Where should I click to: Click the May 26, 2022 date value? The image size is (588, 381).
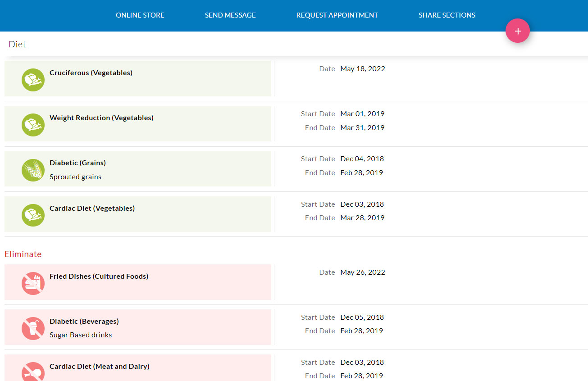(x=363, y=272)
